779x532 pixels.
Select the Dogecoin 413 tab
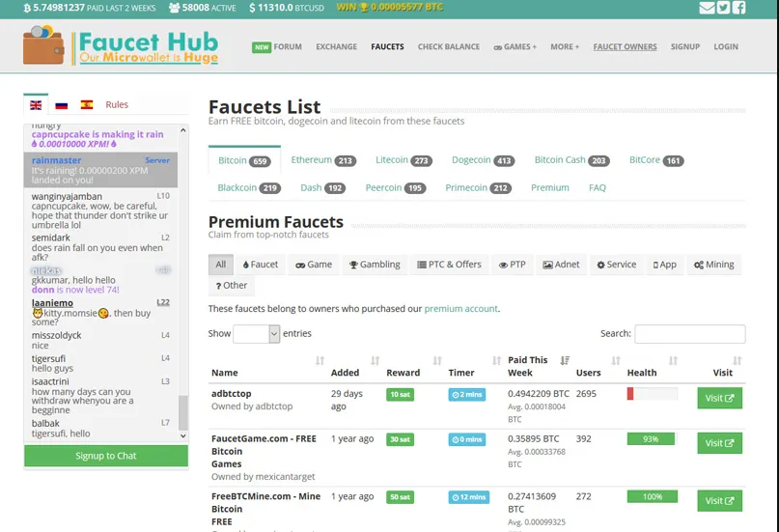tap(484, 160)
